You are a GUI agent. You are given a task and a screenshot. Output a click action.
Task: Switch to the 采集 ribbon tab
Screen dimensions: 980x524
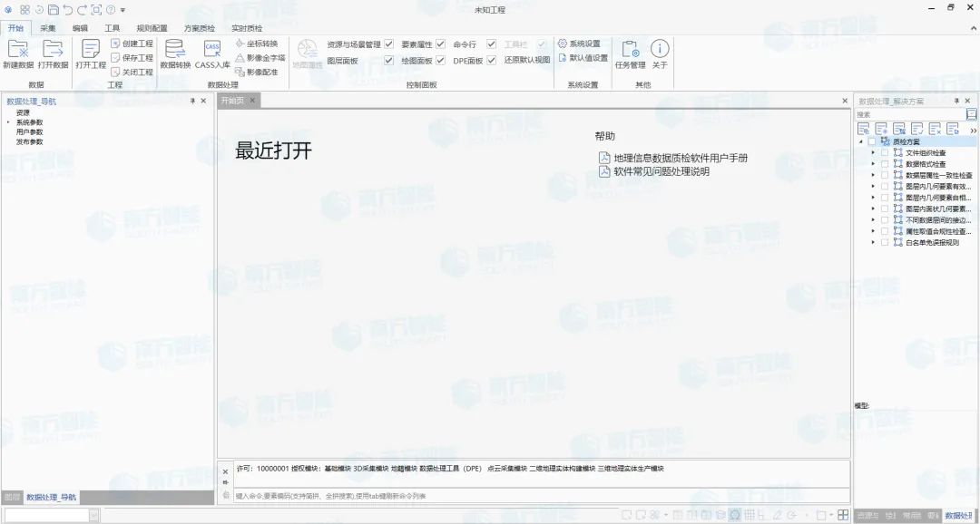click(48, 28)
